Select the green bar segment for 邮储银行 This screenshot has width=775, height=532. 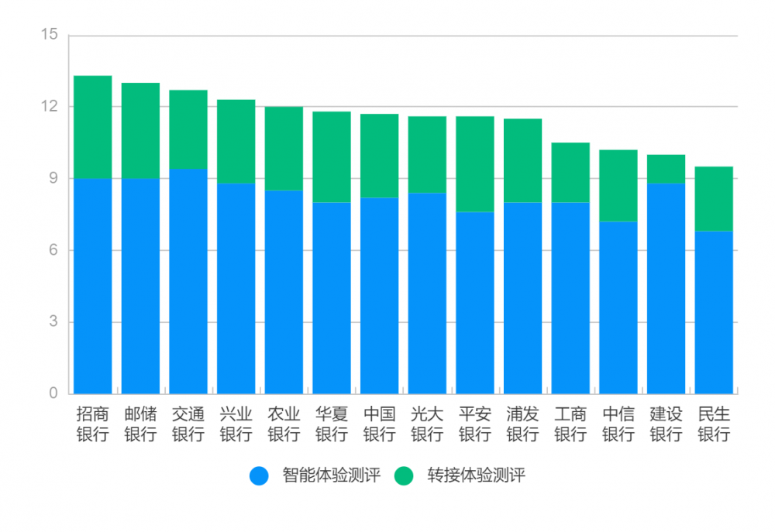point(141,130)
